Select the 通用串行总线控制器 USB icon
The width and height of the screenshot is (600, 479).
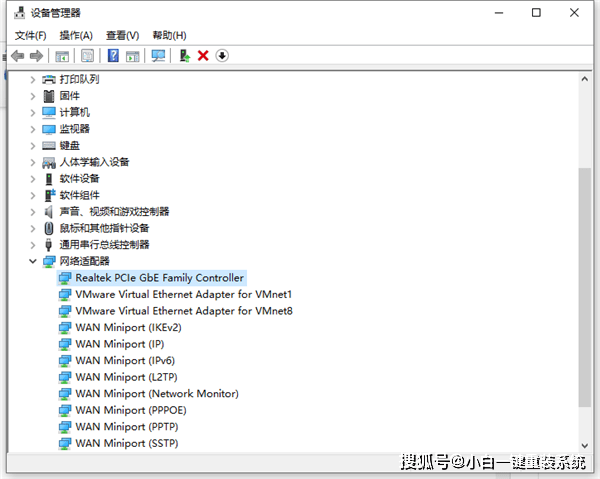click(49, 245)
